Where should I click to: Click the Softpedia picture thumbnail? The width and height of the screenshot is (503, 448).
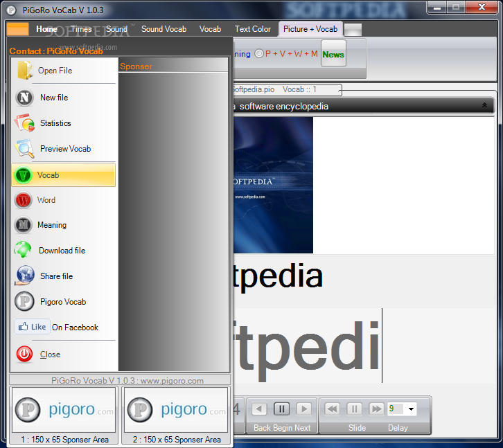click(273, 185)
